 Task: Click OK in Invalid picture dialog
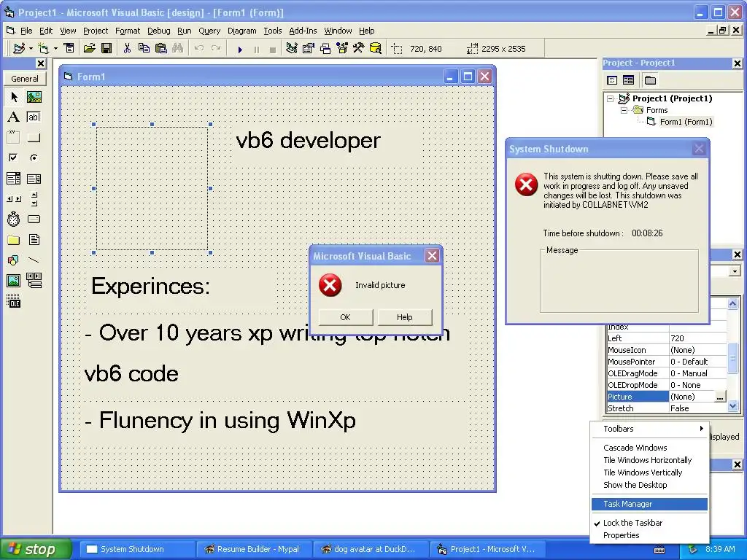coord(345,317)
